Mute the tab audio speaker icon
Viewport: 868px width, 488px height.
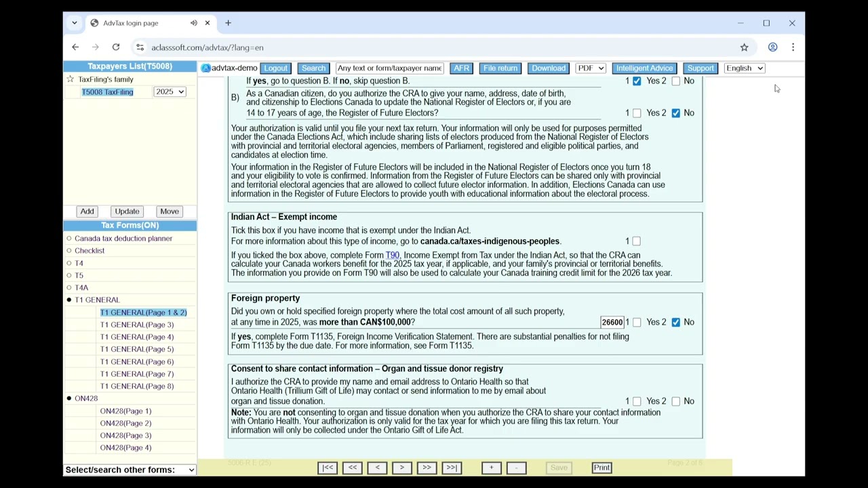click(x=194, y=23)
